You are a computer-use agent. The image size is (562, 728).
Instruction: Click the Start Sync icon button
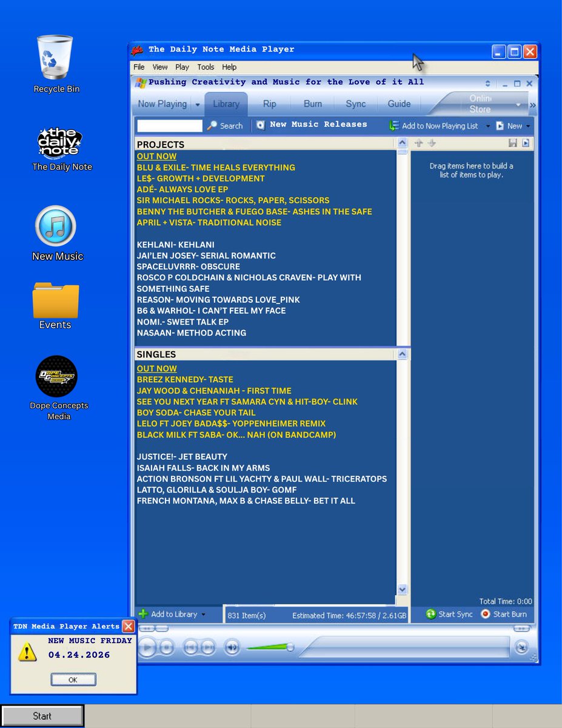[x=431, y=614]
